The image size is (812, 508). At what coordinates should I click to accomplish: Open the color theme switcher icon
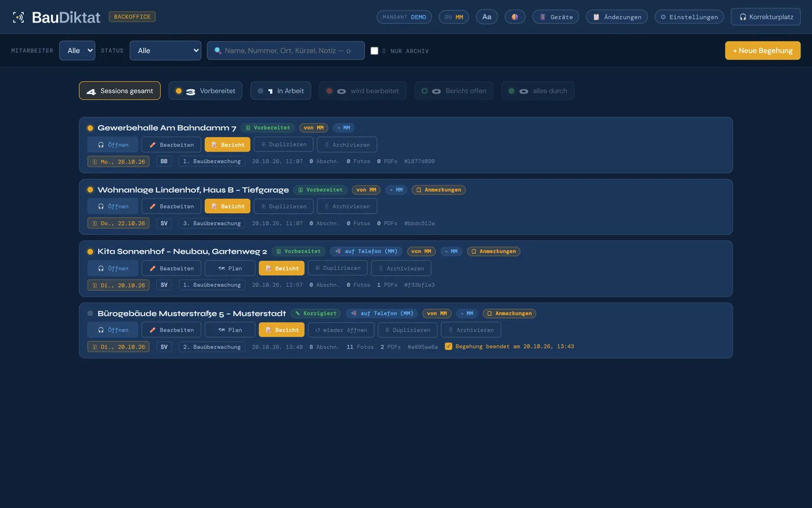point(514,17)
